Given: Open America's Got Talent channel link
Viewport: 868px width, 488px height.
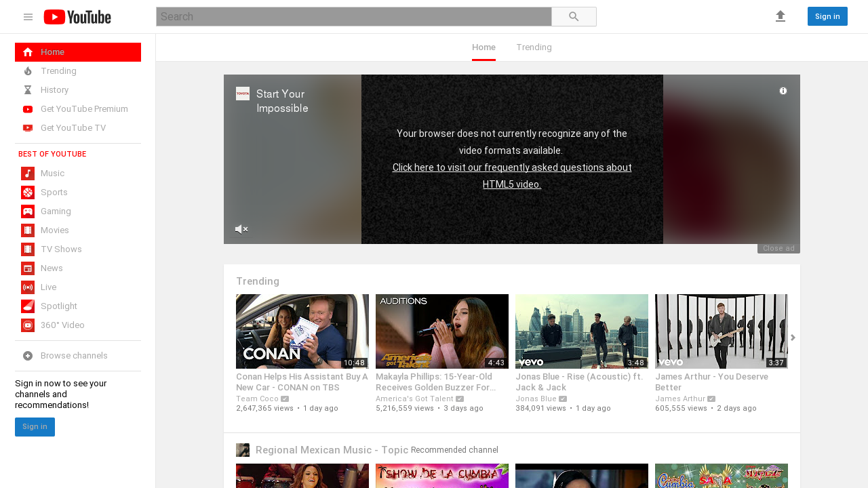Looking at the screenshot, I should [414, 399].
